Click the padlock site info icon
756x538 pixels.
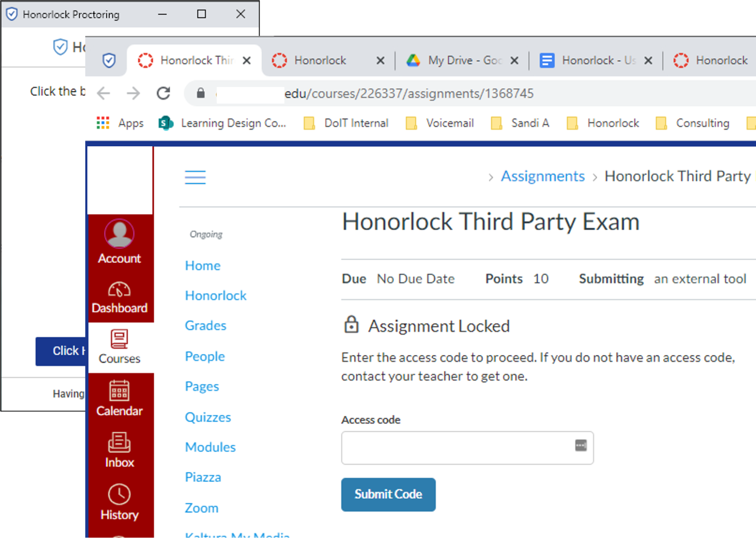point(200,93)
